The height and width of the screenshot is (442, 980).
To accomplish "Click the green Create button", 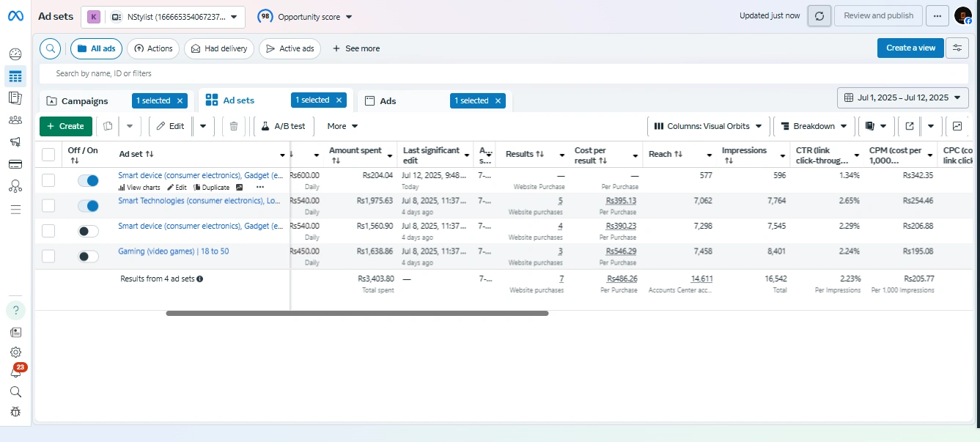I will pos(66,126).
